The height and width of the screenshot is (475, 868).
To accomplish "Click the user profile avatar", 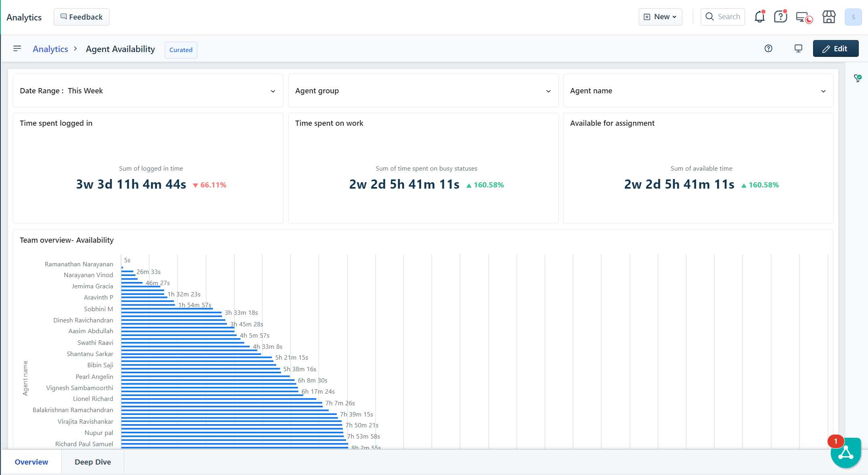I will pos(853,17).
